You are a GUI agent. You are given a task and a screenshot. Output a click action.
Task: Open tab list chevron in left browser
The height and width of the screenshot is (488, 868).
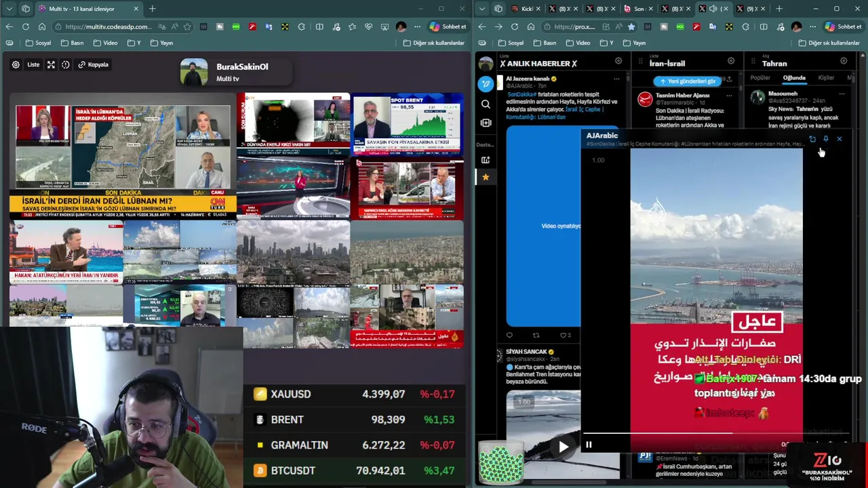tap(9, 9)
